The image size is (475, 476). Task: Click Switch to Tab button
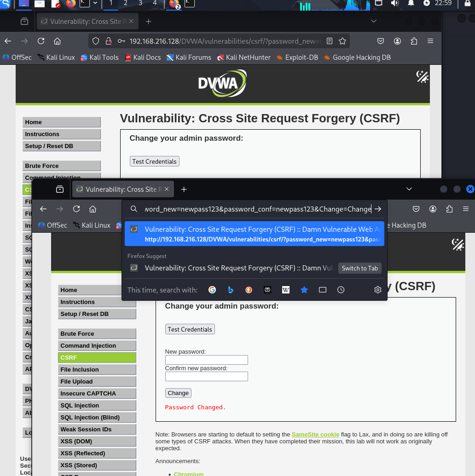[x=360, y=269]
